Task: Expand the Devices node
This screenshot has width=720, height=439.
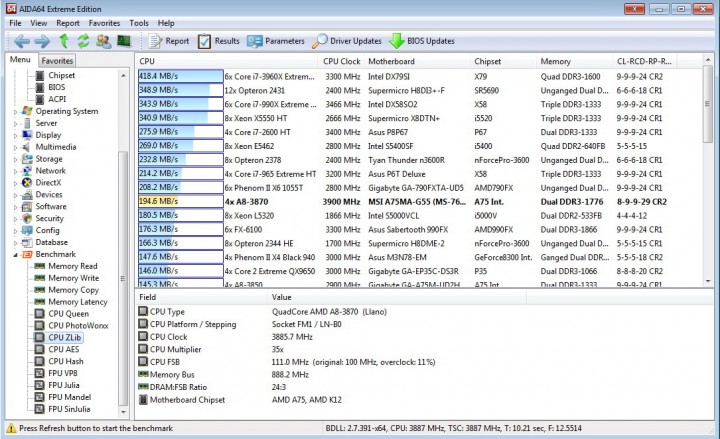Action: click(x=15, y=195)
